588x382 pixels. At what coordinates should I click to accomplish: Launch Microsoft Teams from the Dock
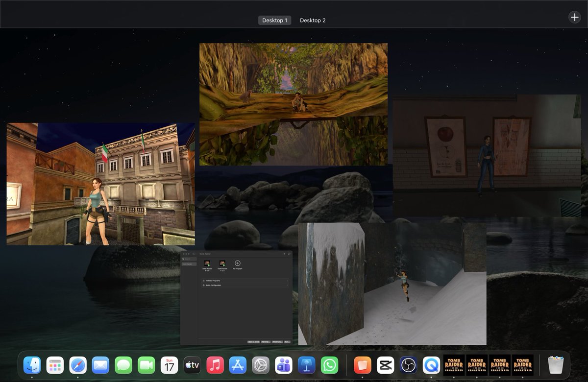click(284, 365)
